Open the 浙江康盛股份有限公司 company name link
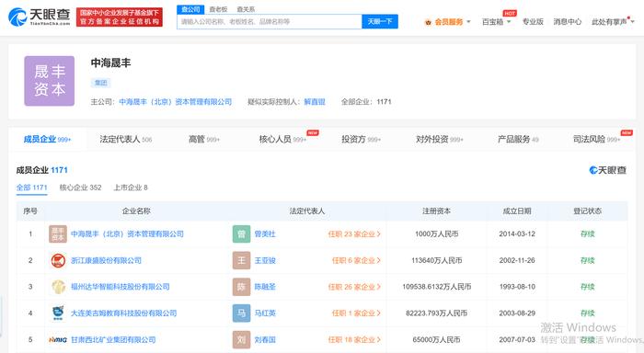Viewport: 644px width, 353px height. (106, 260)
